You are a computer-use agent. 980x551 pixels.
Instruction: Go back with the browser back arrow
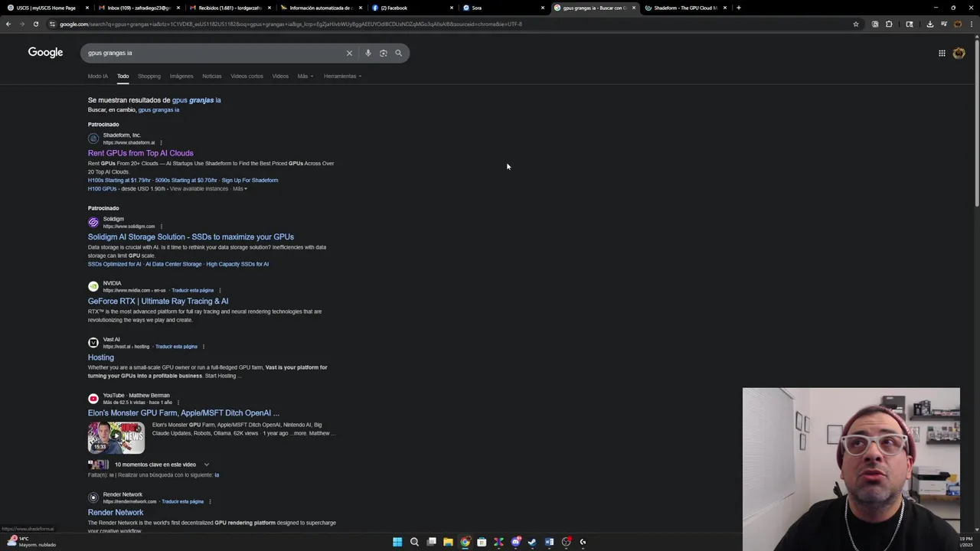point(8,24)
